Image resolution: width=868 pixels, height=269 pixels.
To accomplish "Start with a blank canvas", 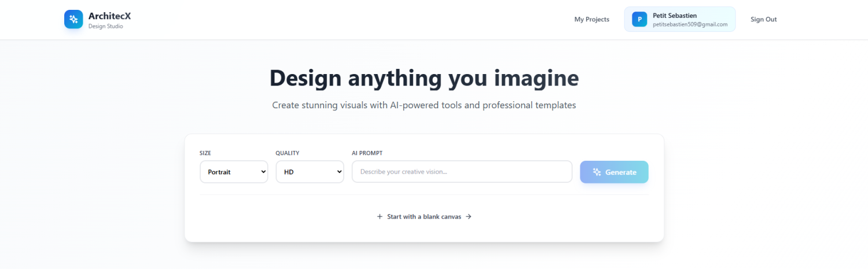I will (424, 216).
